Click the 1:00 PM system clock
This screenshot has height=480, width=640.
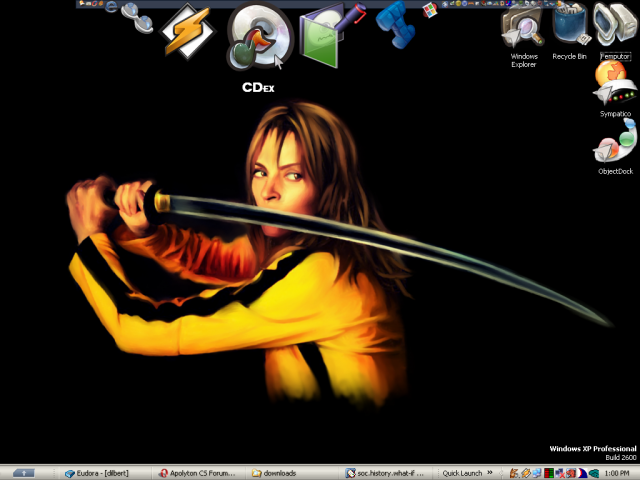pos(618,472)
